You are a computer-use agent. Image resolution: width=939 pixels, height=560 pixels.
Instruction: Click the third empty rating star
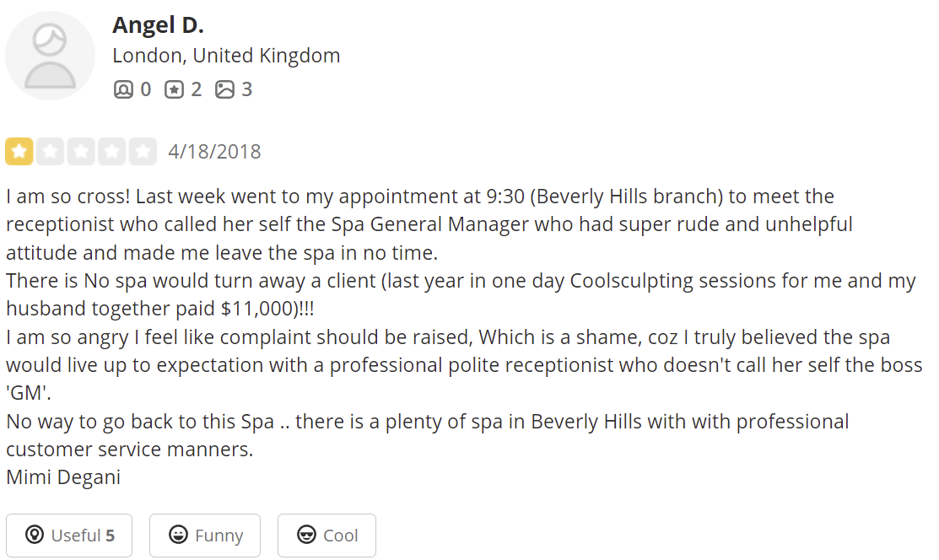81,152
